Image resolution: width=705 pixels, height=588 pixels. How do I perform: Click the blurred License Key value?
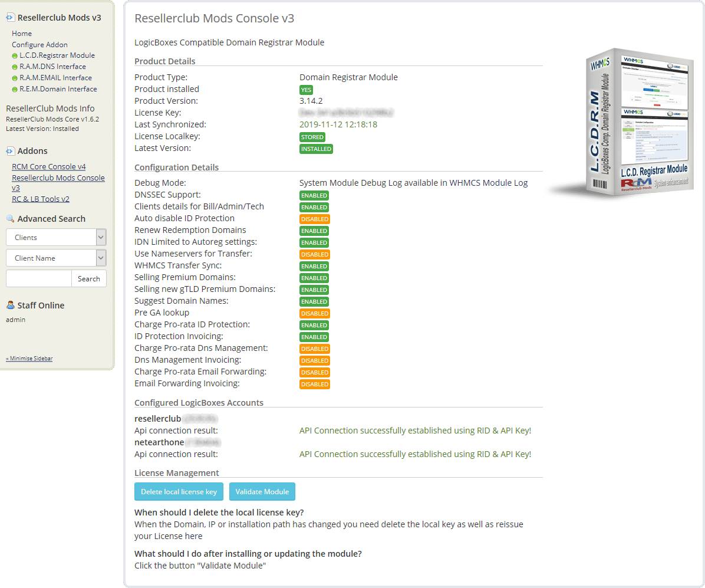[346, 113]
